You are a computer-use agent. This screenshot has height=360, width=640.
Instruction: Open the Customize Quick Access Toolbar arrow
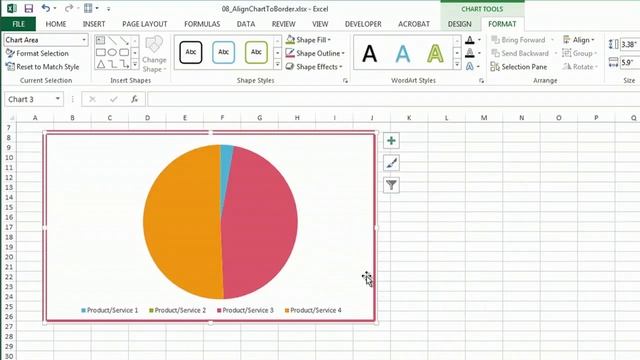click(x=109, y=9)
